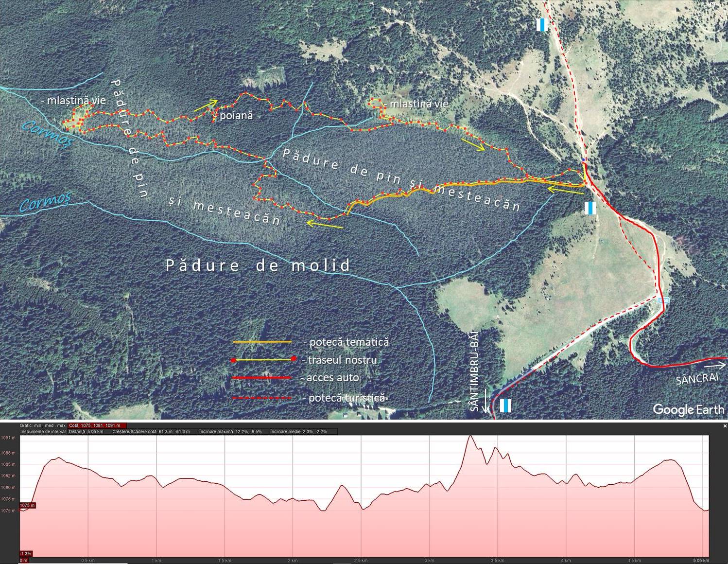
Task: Click the Pădure de molid map label
Action: 258,265
